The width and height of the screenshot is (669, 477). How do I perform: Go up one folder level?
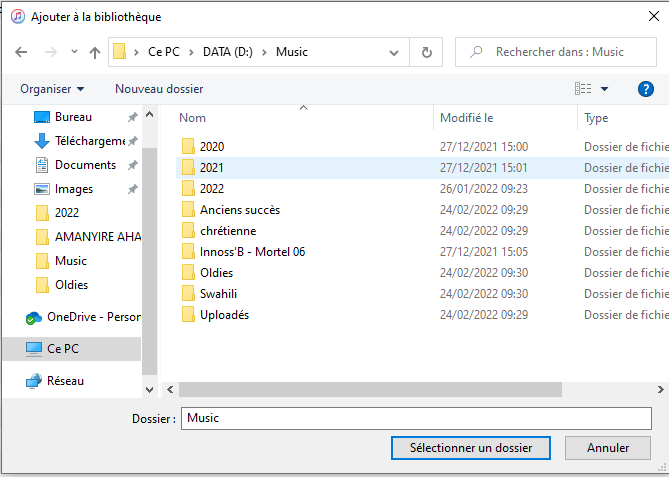[x=95, y=52]
